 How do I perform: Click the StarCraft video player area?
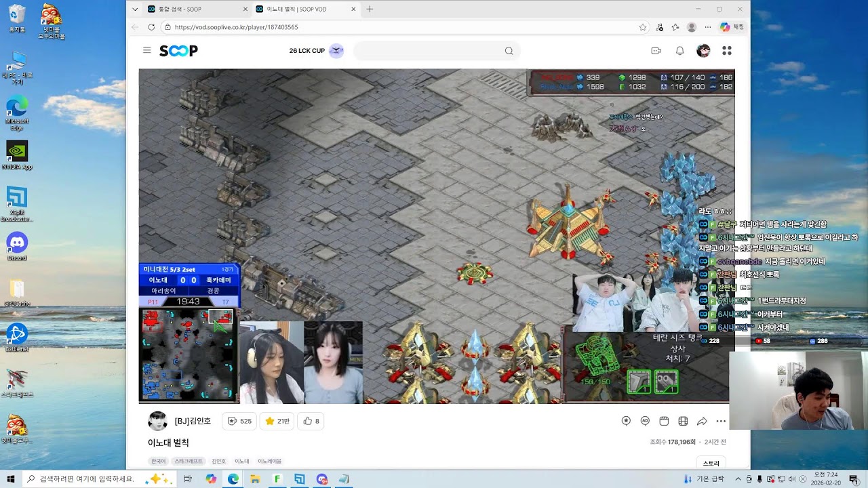click(437, 236)
